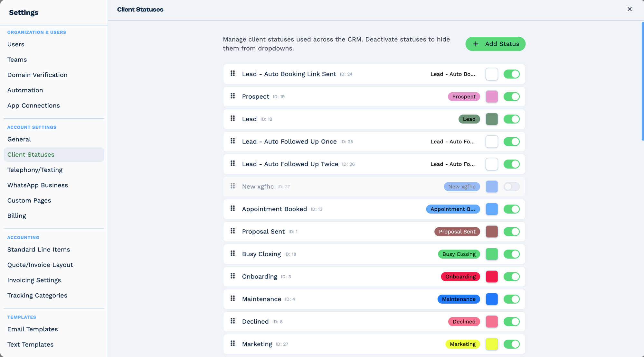Viewport: 644px width, 357px height.
Task: Change the red Onboarding color swatch
Action: tap(492, 277)
